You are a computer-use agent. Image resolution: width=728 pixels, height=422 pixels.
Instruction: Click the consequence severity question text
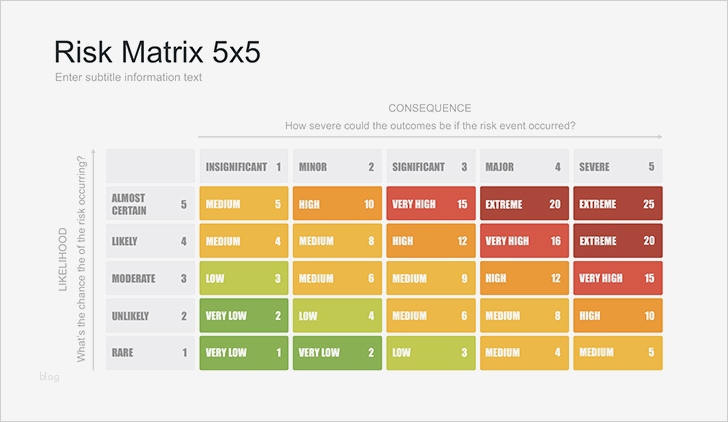[x=430, y=126]
